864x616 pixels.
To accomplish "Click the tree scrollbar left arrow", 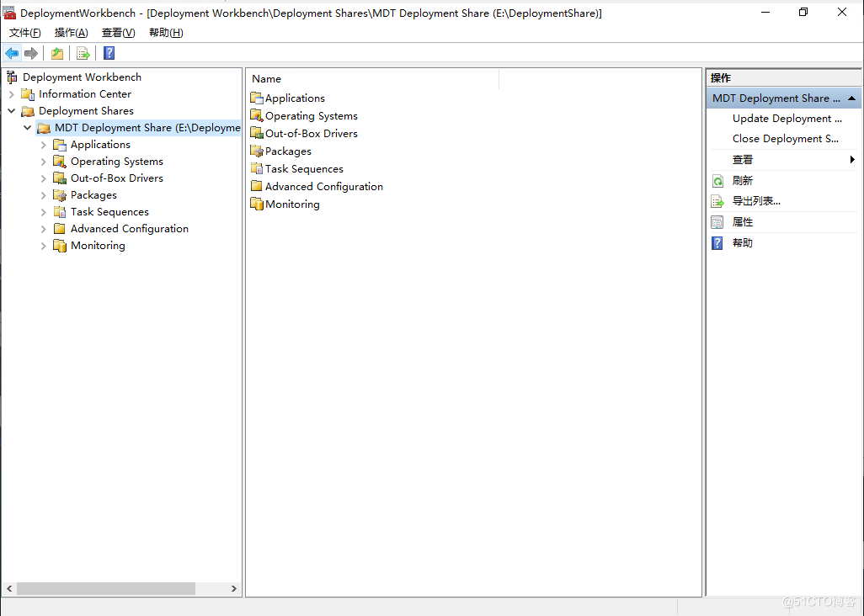I will pyautogui.click(x=9, y=588).
